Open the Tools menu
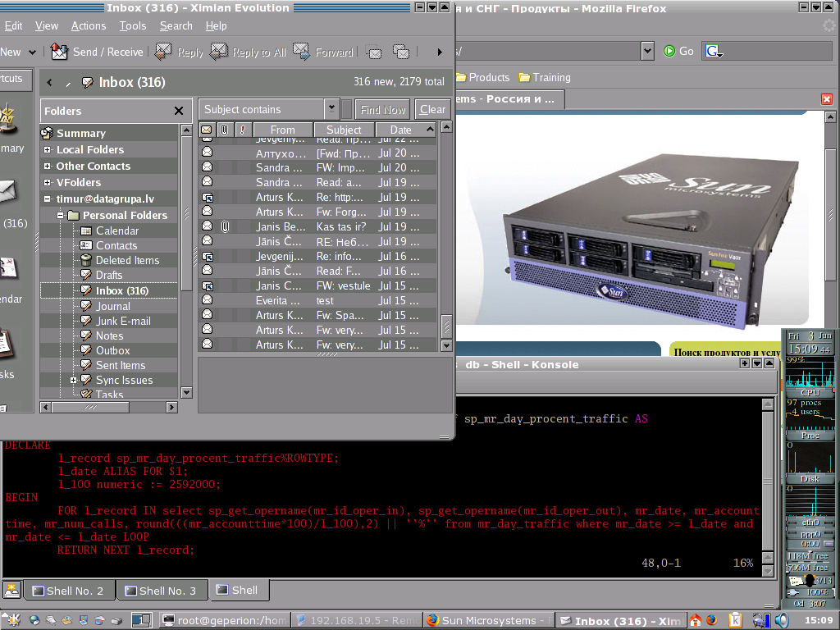Image resolution: width=840 pixels, height=630 pixels. pos(133,25)
